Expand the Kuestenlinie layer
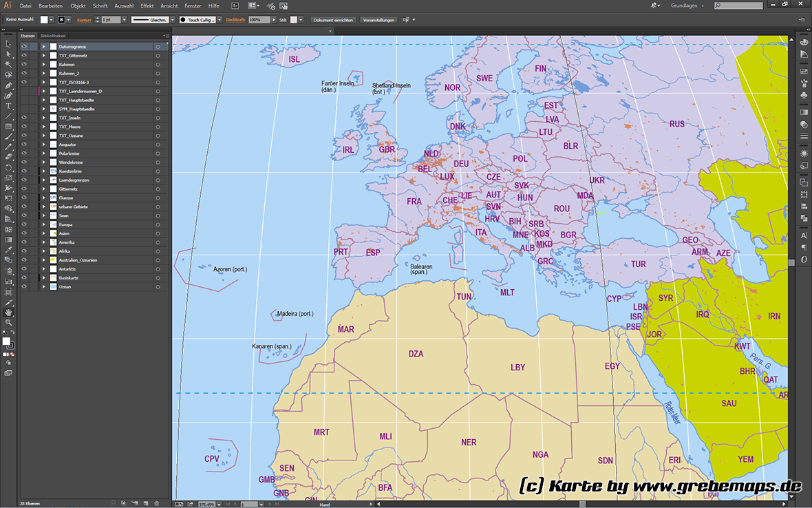The height and width of the screenshot is (508, 812). [x=43, y=171]
